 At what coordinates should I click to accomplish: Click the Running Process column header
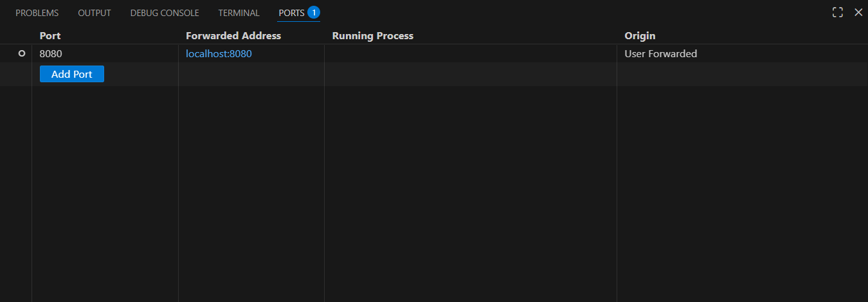tap(373, 36)
